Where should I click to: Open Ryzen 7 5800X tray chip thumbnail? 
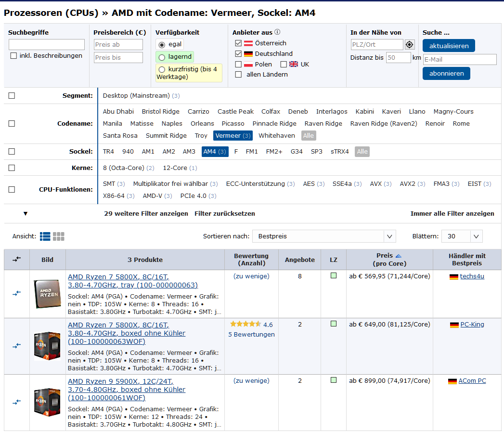pyautogui.click(x=47, y=294)
